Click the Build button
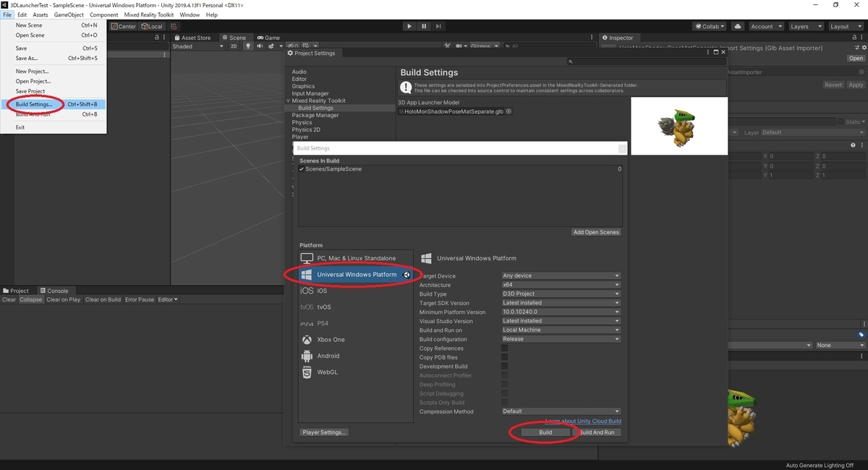Screen dimensions: 868x470 tap(545, 432)
